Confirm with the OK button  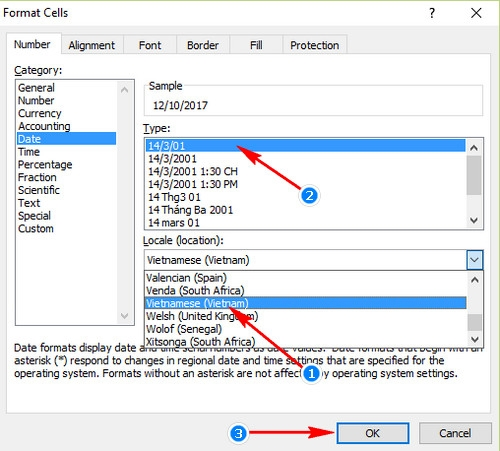[373, 433]
